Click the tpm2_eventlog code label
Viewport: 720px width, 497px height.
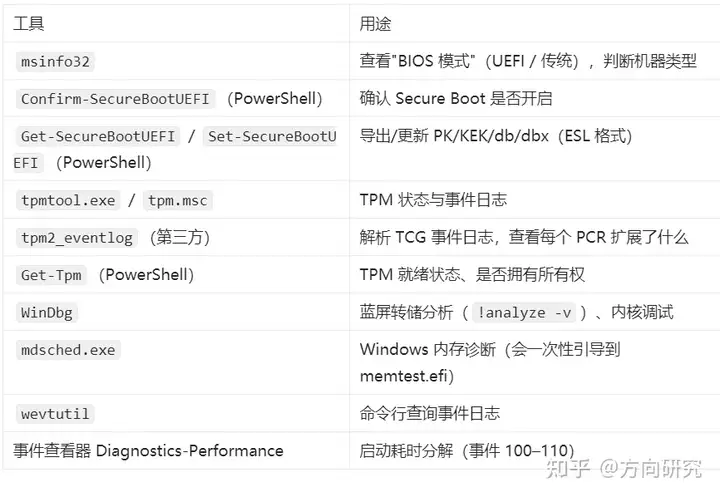pyautogui.click(x=77, y=238)
